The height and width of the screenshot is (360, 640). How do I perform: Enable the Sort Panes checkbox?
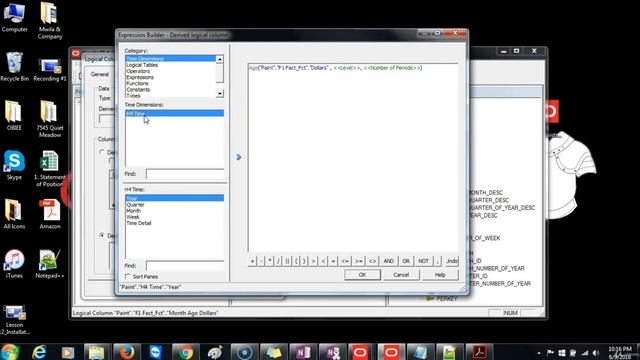click(x=128, y=277)
